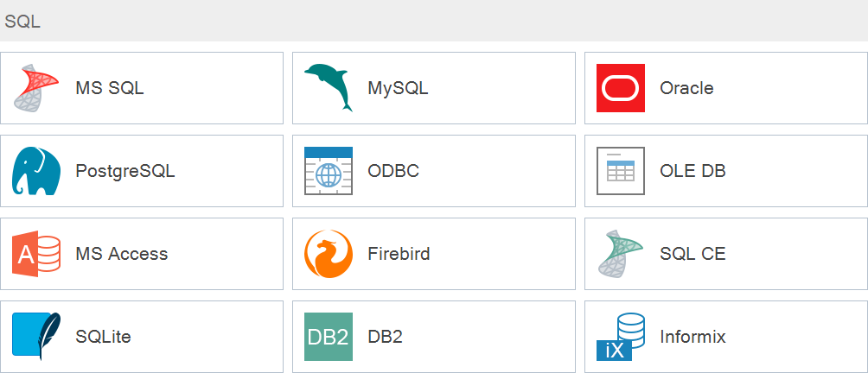This screenshot has width=868, height=373.
Task: Click the orange Firebird icon
Action: click(329, 254)
